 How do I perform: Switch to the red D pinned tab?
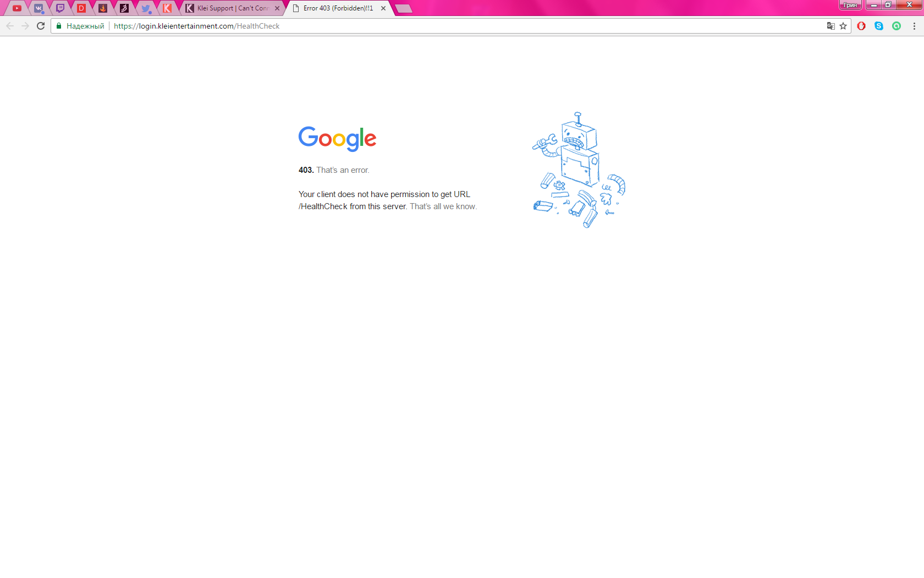point(81,8)
